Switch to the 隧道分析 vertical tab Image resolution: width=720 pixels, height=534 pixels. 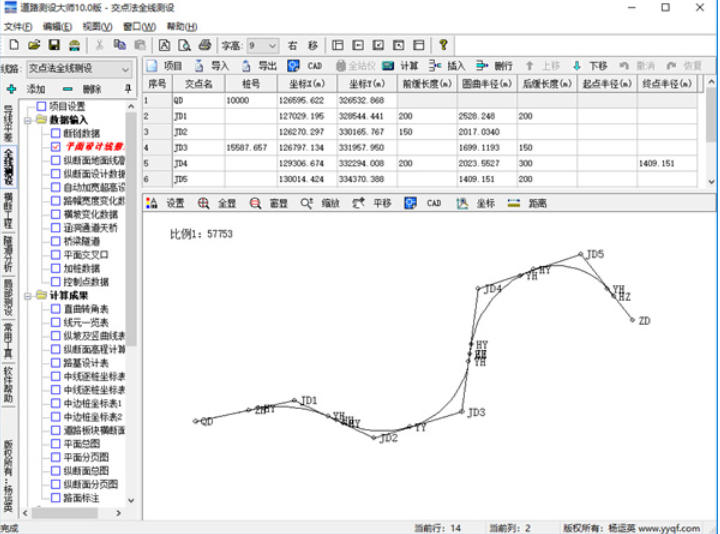click(x=9, y=254)
